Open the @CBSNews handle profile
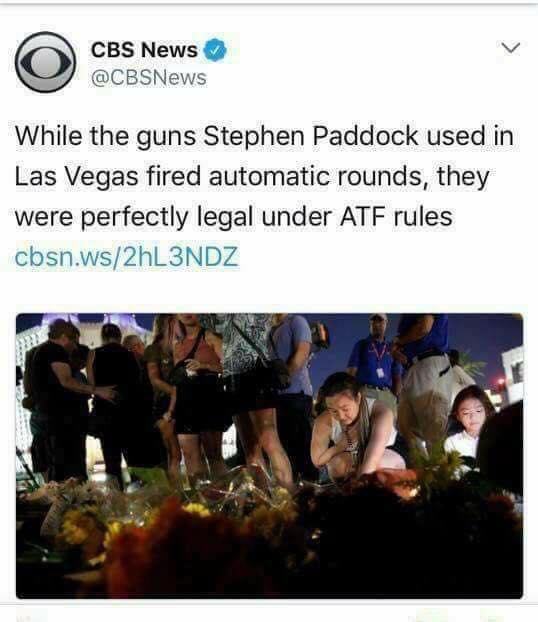 point(149,78)
